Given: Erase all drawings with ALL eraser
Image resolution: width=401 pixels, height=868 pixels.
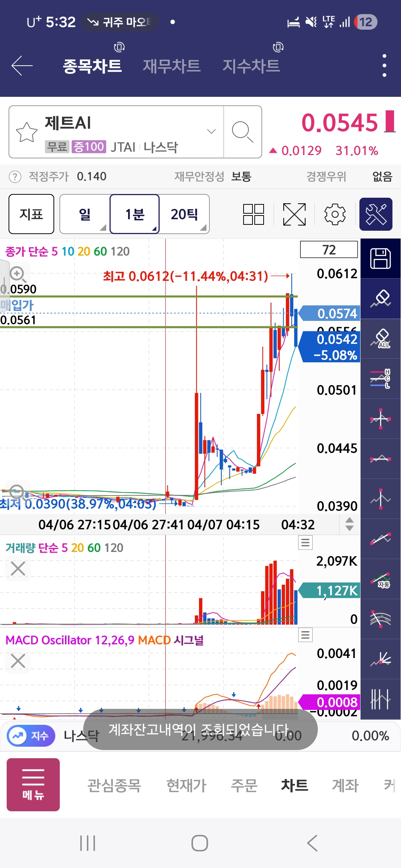Looking at the screenshot, I should (381, 339).
